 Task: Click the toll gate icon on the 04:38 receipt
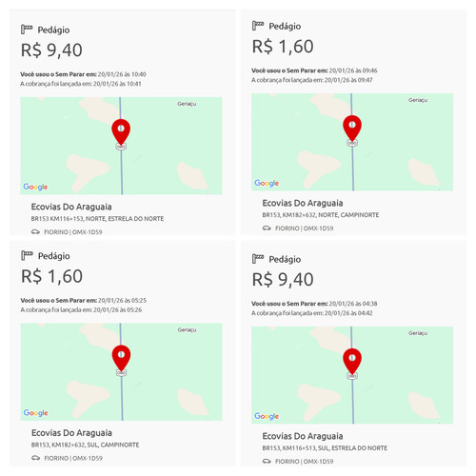258,259
